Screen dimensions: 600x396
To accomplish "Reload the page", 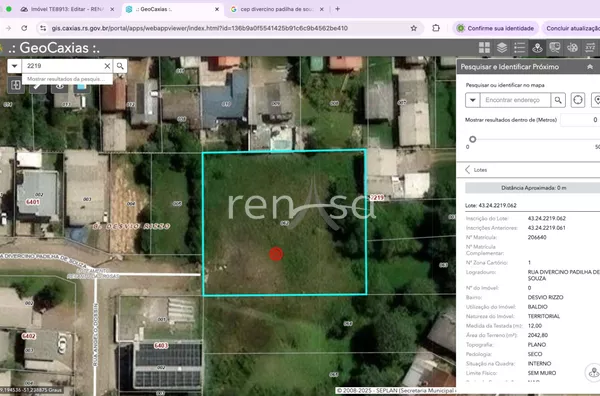I will pyautogui.click(x=24, y=28).
